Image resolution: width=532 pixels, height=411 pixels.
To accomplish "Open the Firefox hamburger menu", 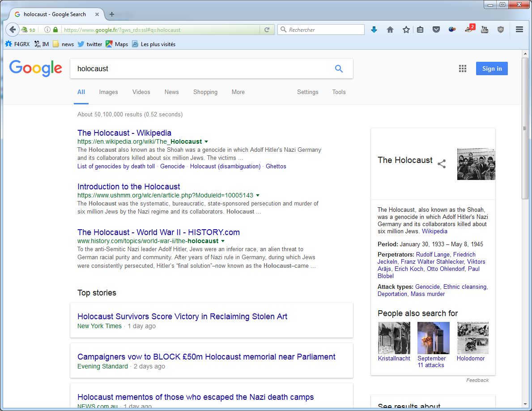I will (x=519, y=30).
